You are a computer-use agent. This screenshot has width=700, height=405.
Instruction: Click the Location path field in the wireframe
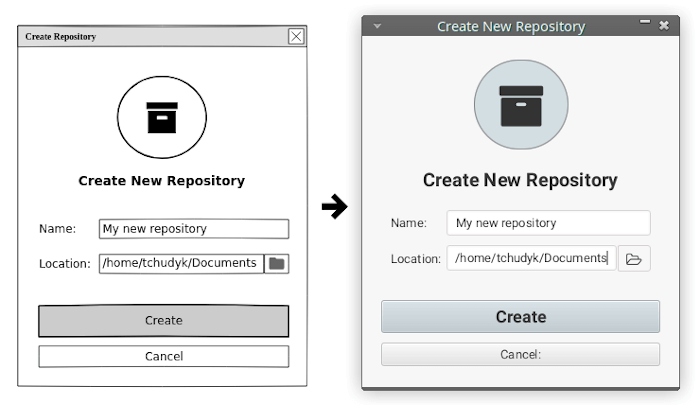(180, 264)
